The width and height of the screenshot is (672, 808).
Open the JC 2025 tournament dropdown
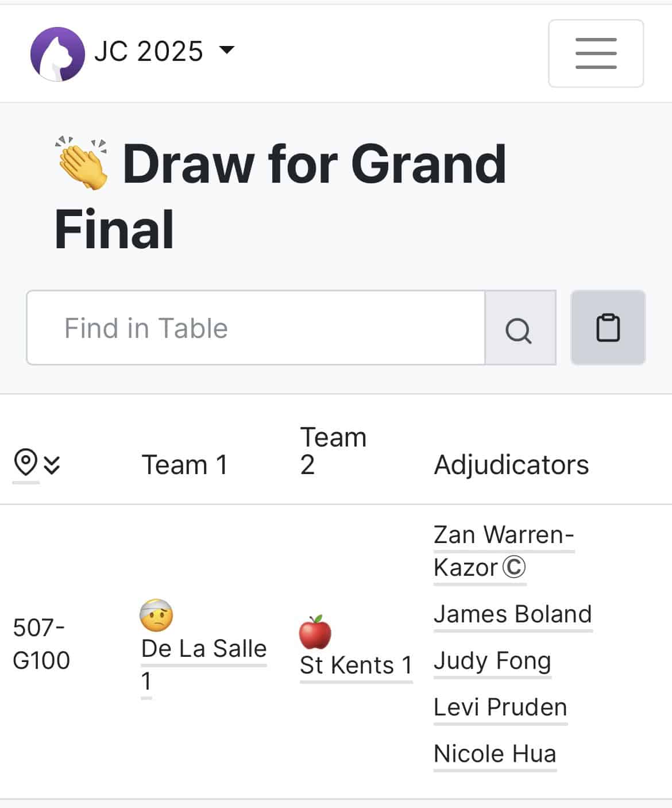(164, 52)
